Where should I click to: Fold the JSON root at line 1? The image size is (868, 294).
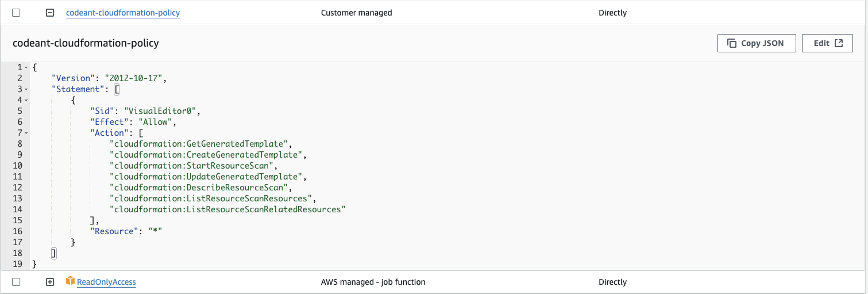[x=26, y=67]
